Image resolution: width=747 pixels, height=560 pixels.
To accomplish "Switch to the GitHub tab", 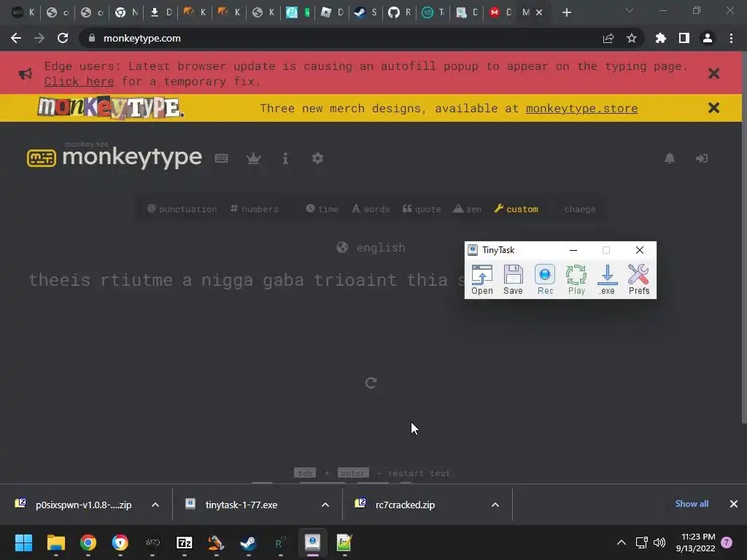I will pos(400,12).
